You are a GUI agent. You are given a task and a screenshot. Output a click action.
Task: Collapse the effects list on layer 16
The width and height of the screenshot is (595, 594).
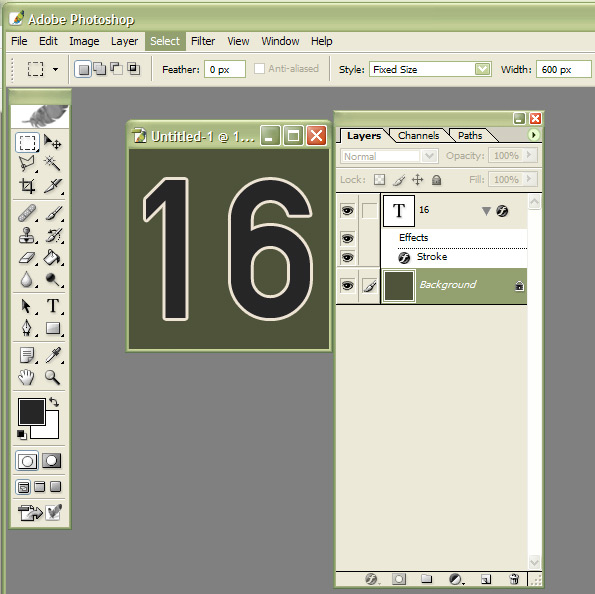pyautogui.click(x=486, y=211)
